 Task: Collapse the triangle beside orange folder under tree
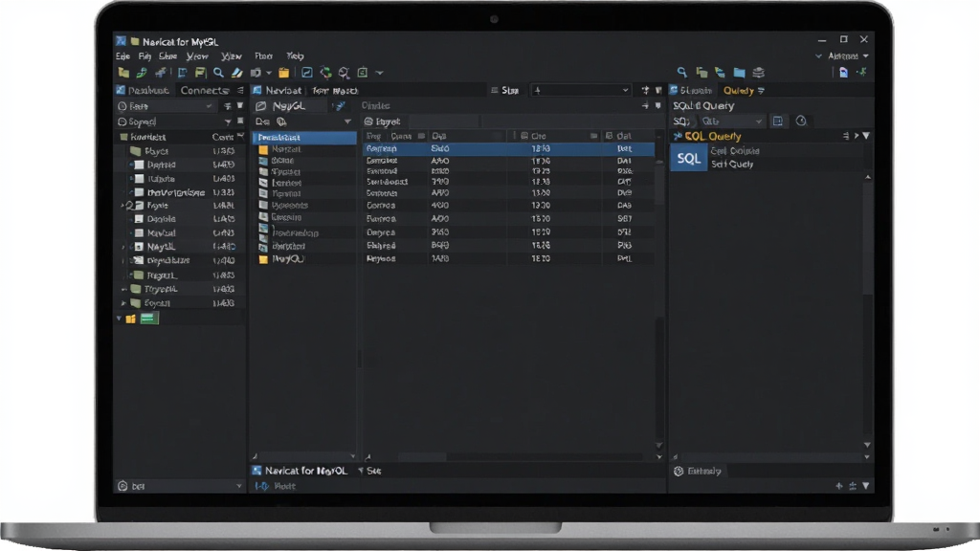coord(119,319)
